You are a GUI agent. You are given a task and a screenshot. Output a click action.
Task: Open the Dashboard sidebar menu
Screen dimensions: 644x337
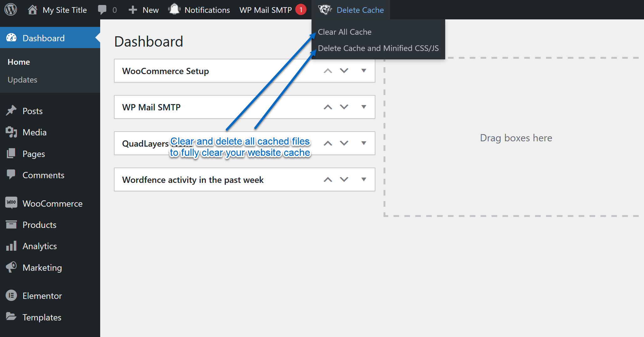click(x=50, y=38)
